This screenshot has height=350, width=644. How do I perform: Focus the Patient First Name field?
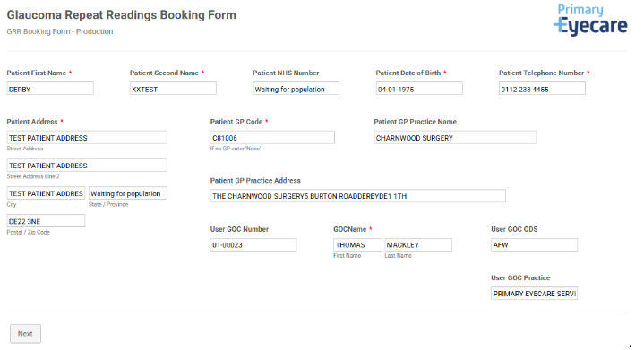(50, 89)
